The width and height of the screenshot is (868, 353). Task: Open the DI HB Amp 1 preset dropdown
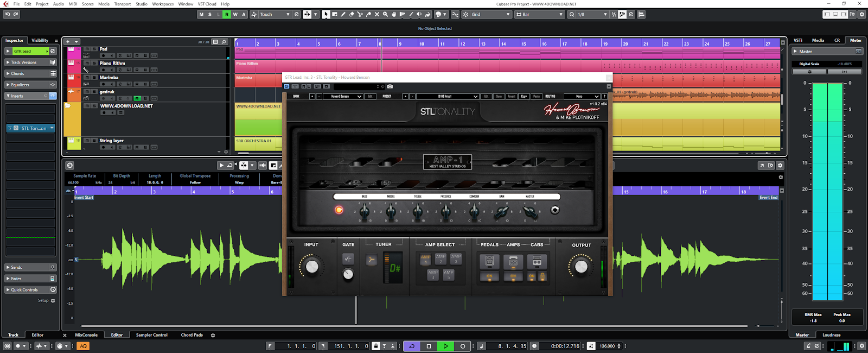(448, 96)
